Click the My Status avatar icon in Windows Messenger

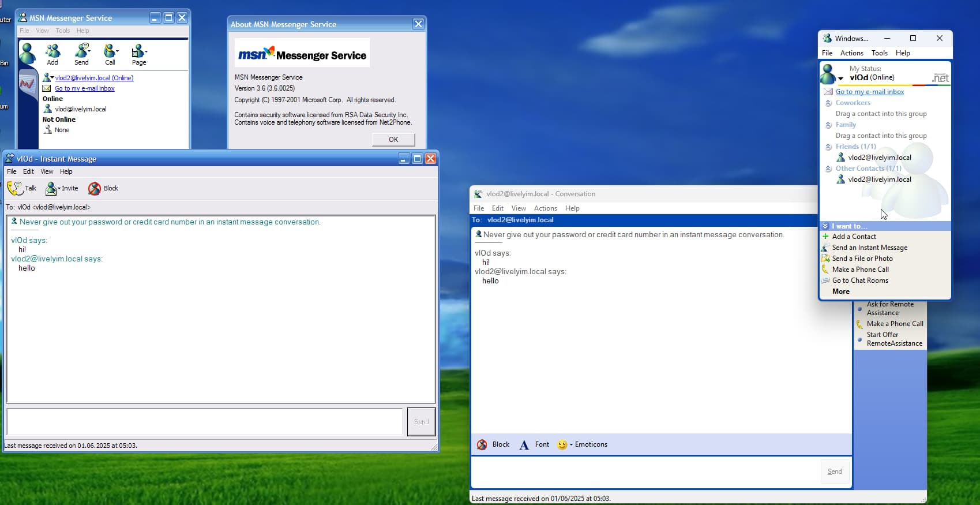(x=828, y=74)
